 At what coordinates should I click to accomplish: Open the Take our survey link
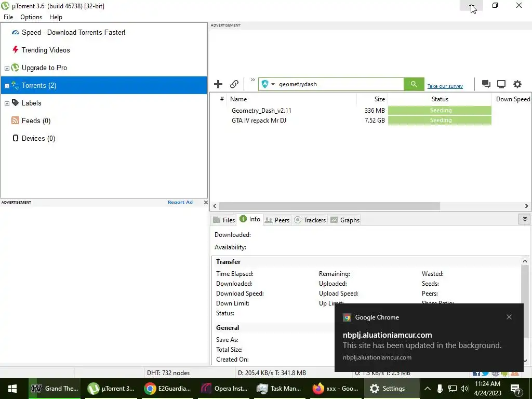pyautogui.click(x=445, y=86)
